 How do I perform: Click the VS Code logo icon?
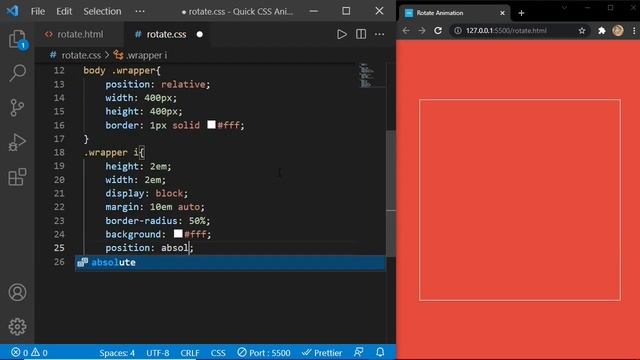(x=12, y=11)
